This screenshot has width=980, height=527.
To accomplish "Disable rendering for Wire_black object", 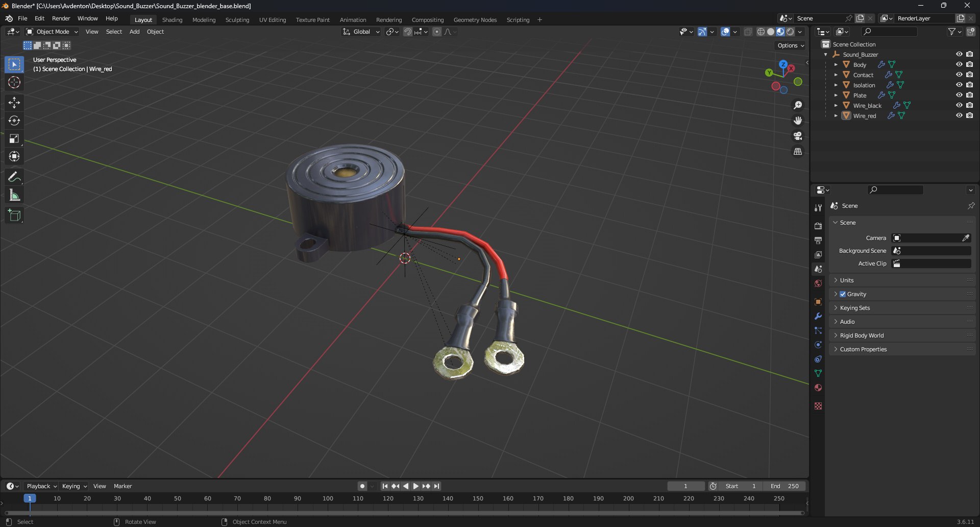I will pos(969,105).
